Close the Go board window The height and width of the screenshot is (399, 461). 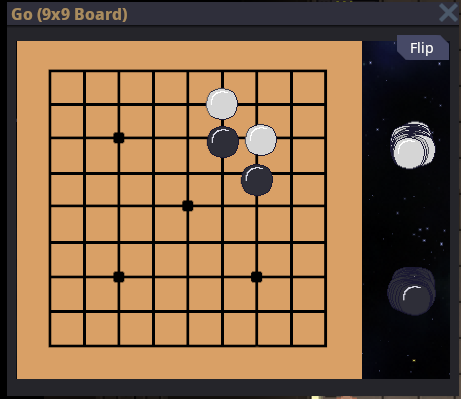[448, 13]
